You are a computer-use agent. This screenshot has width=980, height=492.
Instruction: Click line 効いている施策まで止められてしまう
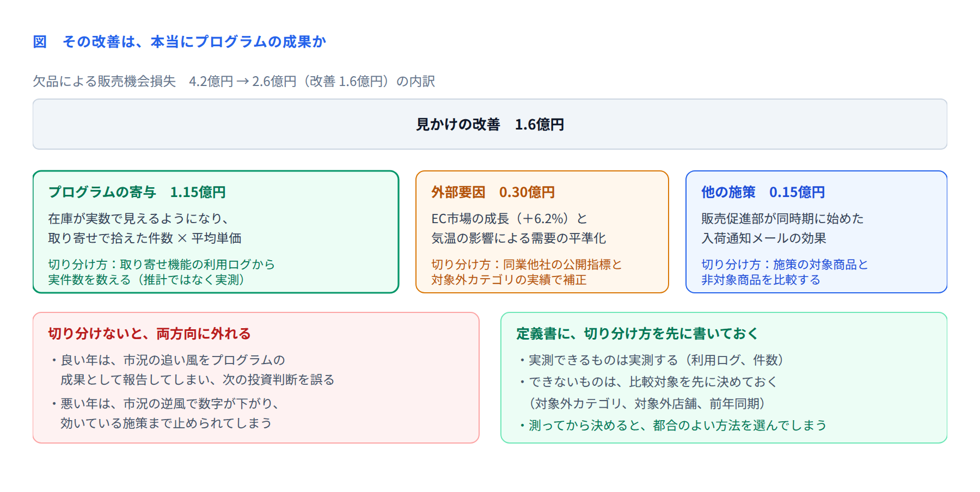click(166, 423)
